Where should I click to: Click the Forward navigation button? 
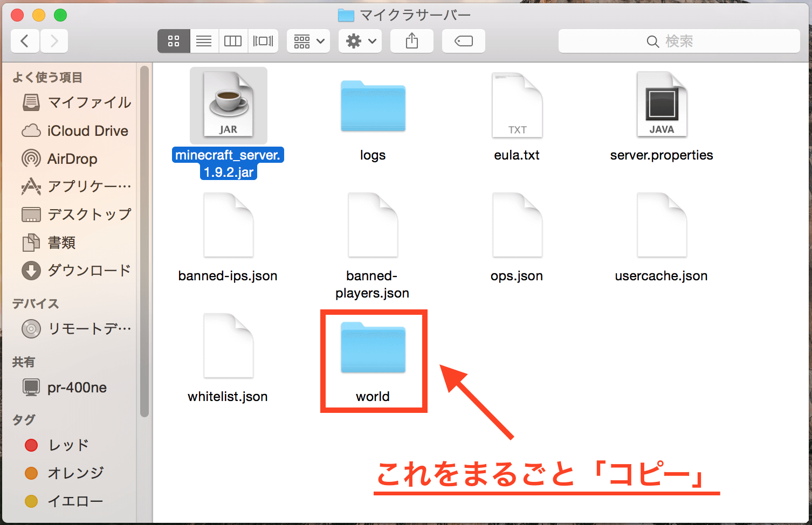coord(54,41)
